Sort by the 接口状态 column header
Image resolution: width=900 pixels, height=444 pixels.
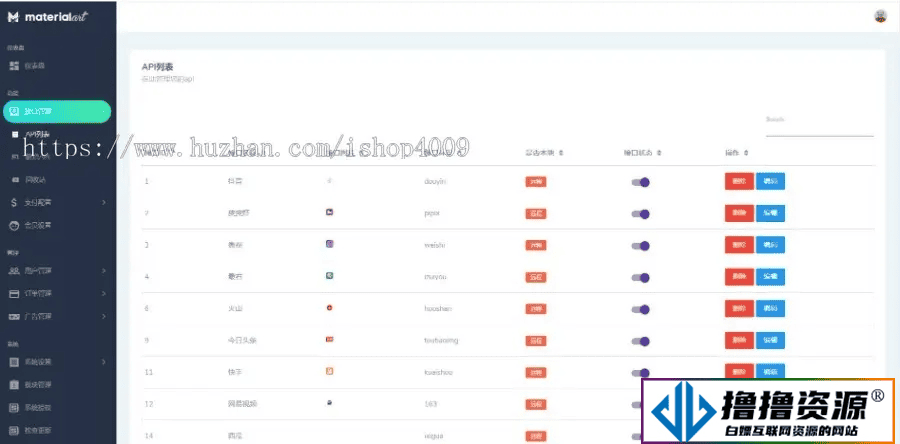point(642,153)
